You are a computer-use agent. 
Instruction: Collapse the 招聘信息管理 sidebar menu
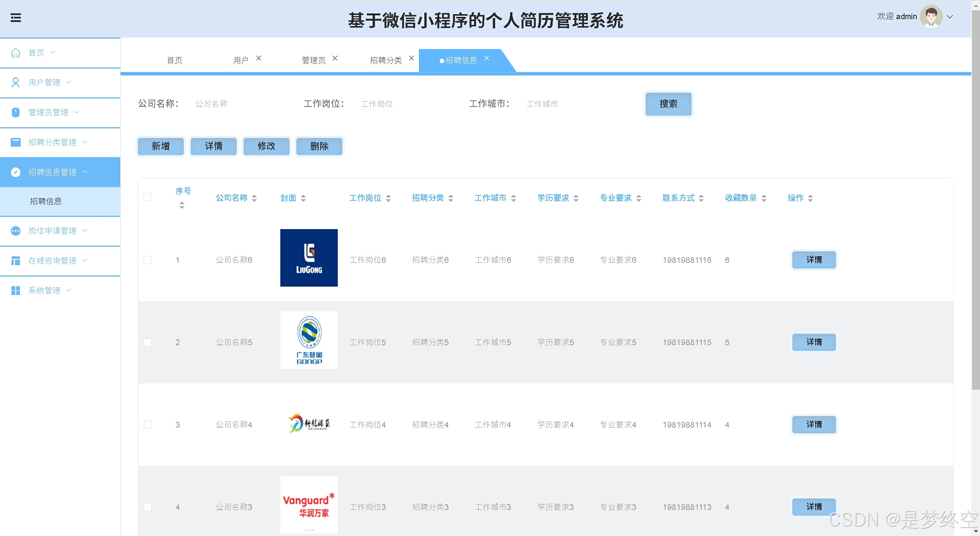[x=52, y=172]
